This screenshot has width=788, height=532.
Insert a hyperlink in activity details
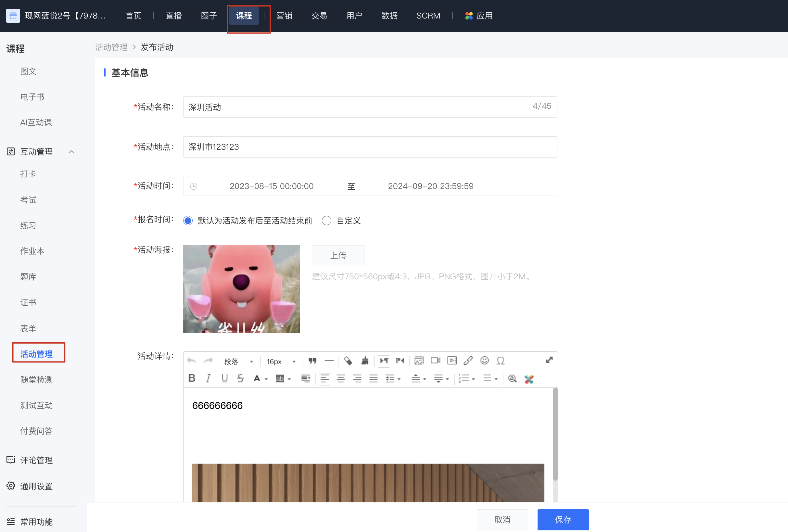pyautogui.click(x=468, y=361)
